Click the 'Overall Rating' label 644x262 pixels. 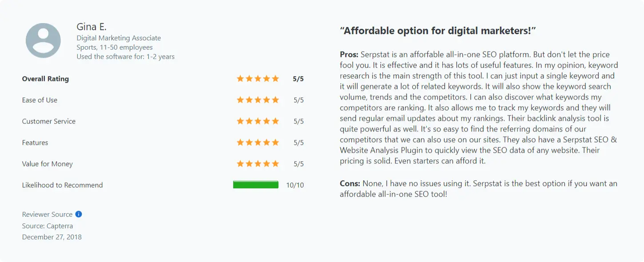(45, 79)
